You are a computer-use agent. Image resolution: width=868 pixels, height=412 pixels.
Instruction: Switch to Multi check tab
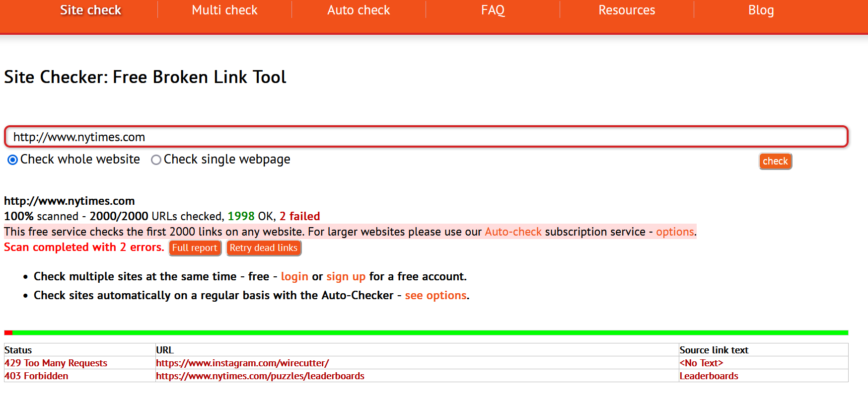[x=224, y=10]
